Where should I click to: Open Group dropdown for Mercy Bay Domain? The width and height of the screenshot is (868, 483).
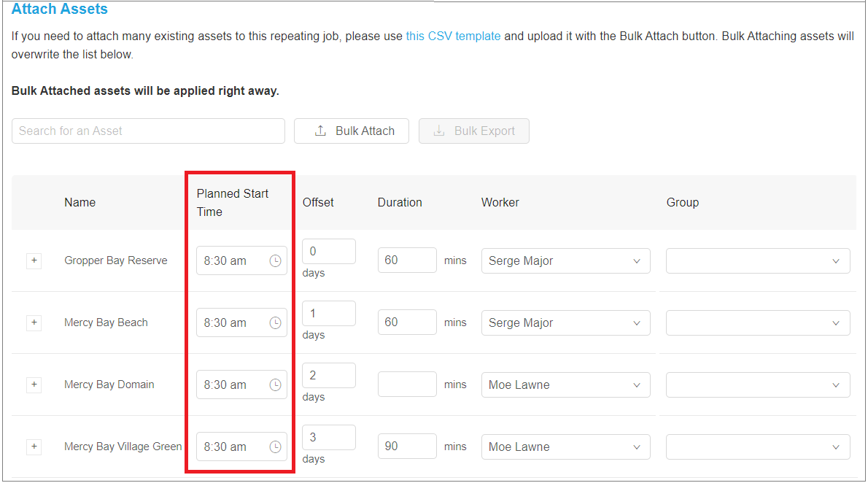[x=758, y=385]
